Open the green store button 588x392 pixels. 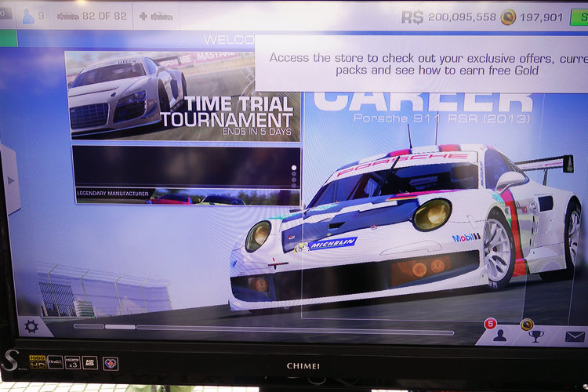tap(579, 17)
